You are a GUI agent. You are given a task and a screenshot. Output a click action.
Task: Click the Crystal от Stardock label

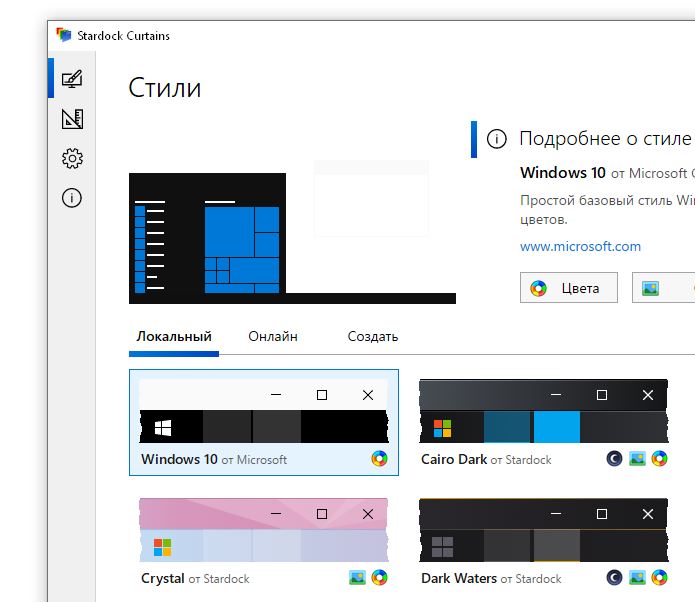tap(195, 579)
